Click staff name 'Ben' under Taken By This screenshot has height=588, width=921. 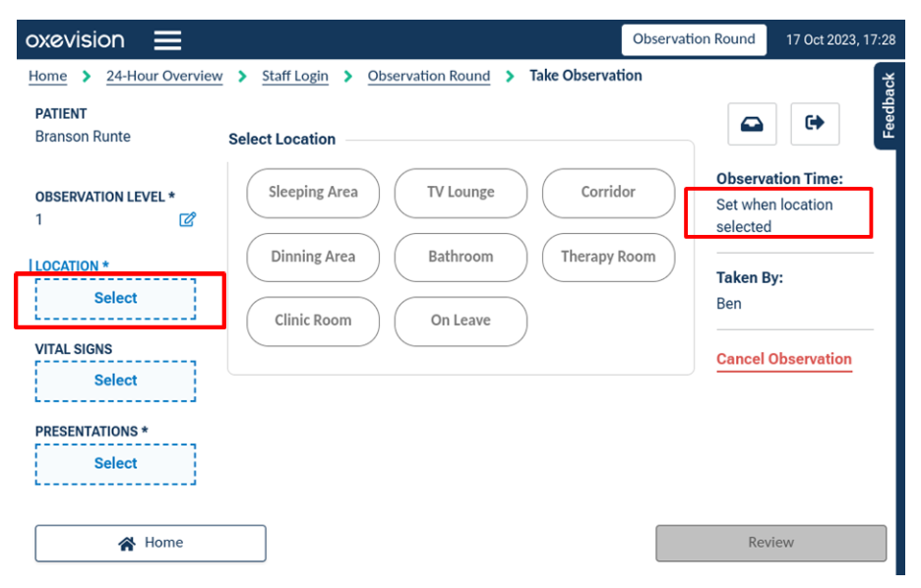click(729, 304)
